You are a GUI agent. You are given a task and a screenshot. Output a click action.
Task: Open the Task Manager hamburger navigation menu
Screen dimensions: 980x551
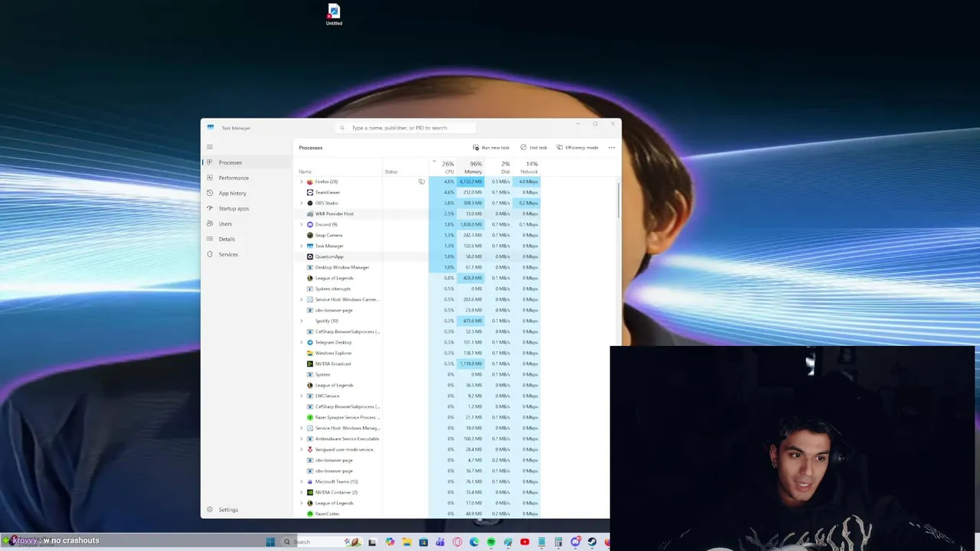click(x=209, y=147)
